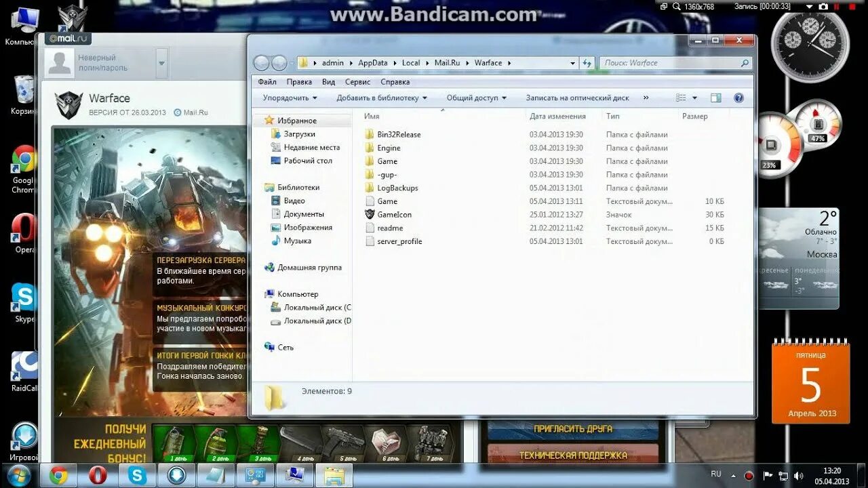Screen dimensions: 868x488
Task: Open the Сервис menu
Action: [x=357, y=82]
